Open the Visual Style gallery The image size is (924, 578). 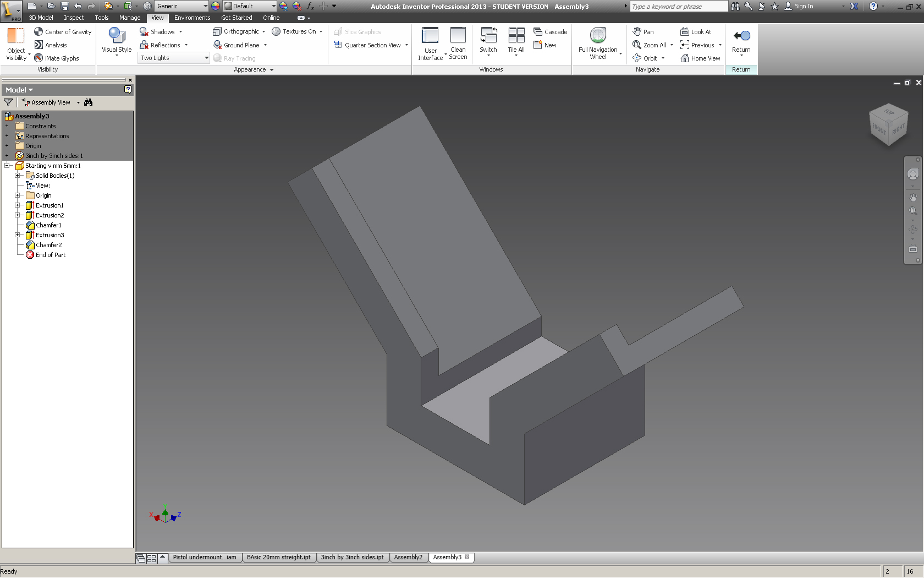click(117, 42)
